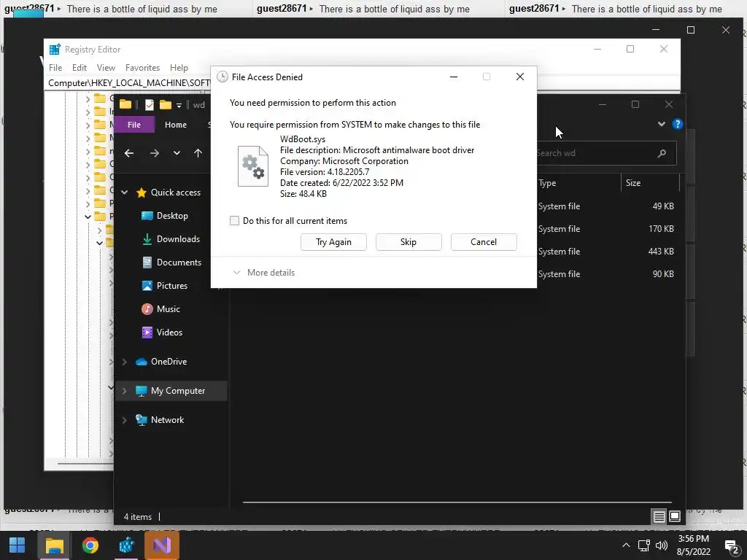
Task: Switch to Home tab in File Explorer
Action: point(175,124)
